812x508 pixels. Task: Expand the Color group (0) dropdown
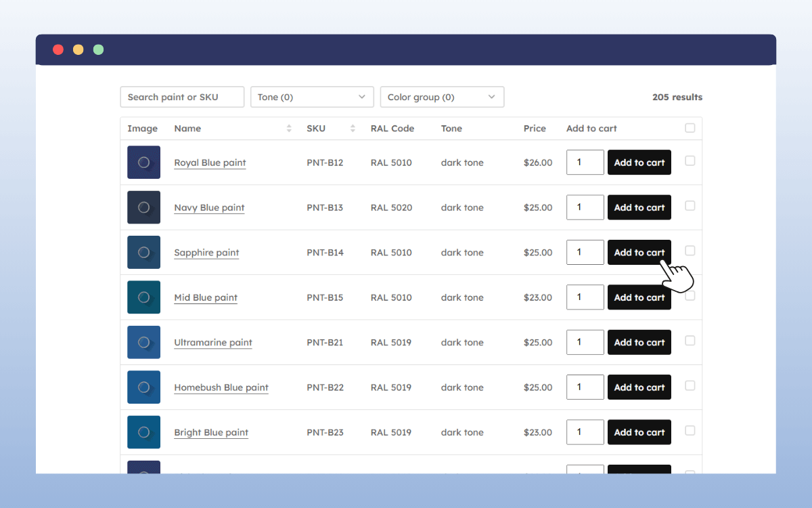pyautogui.click(x=442, y=97)
